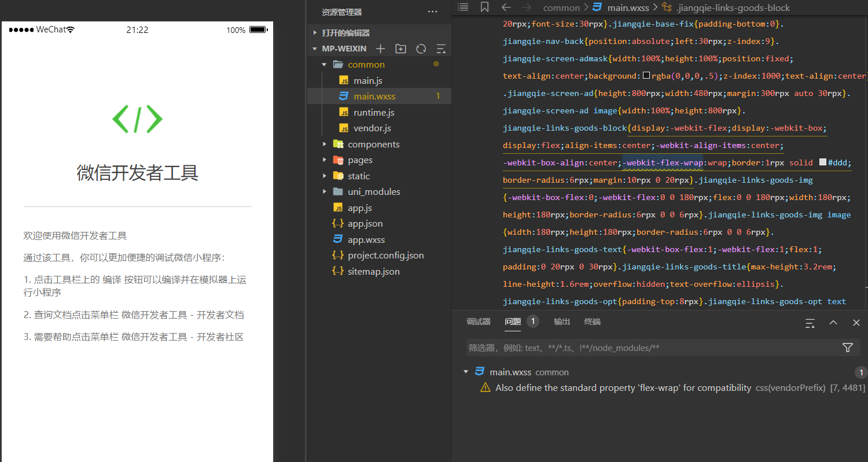Image resolution: width=868 pixels, height=462 pixels.
Task: Click the -webkit-flex-wrap highlighted code token
Action: (663, 162)
